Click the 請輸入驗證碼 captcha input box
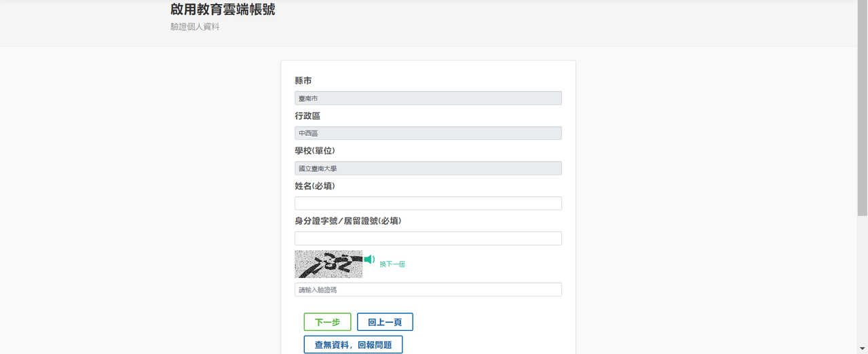 428,289
